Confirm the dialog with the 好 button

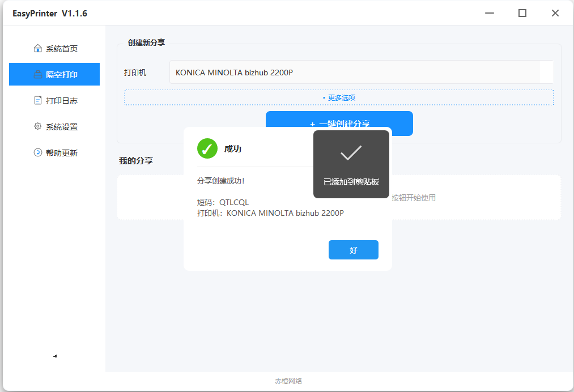coord(353,250)
